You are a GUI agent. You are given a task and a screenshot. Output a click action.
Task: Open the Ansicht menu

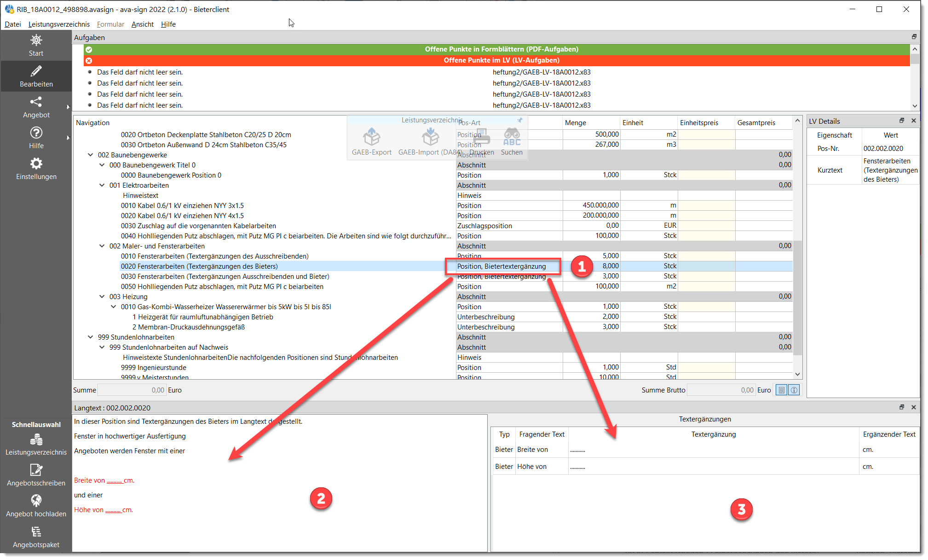coord(143,24)
